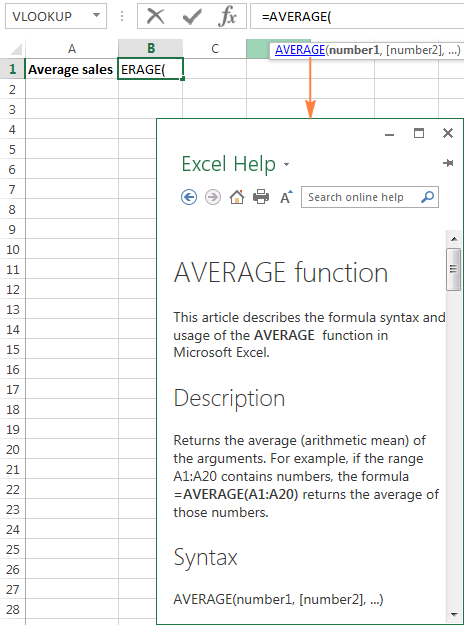Click the '=AVERAGE(A1:A20)' example text
Viewport: 464px width, 625px height.
coord(236,494)
